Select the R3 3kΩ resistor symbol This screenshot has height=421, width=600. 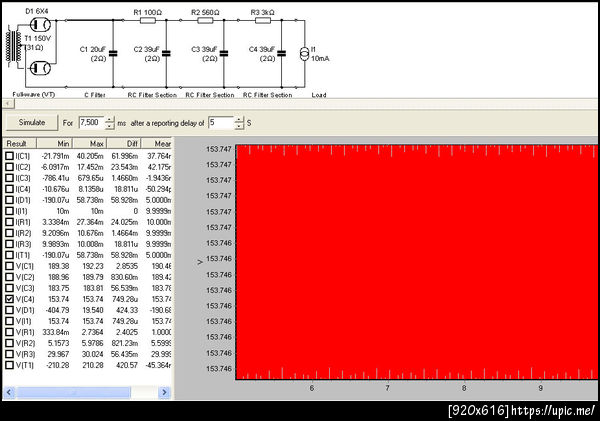point(263,20)
